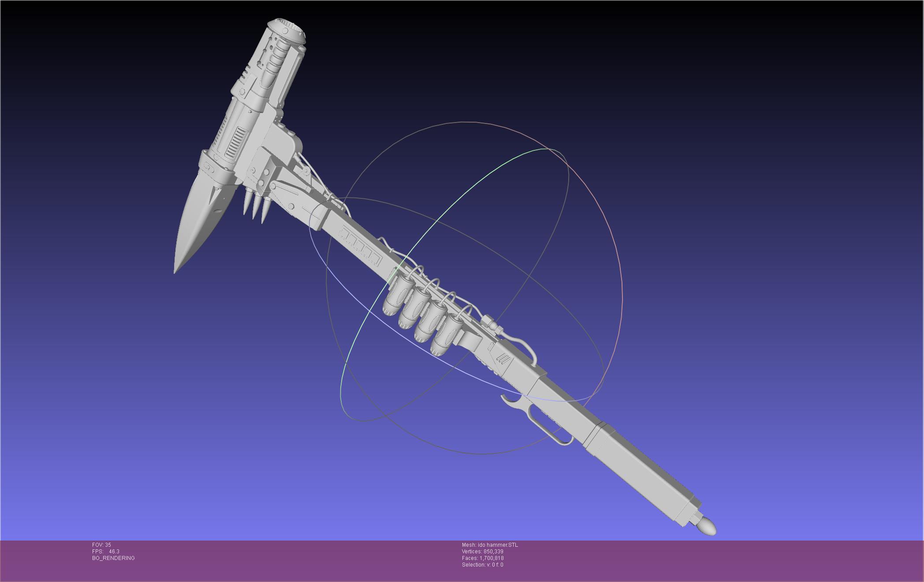The height and width of the screenshot is (582, 924).
Task: Click the last canister nearest the grip
Action: 447,336
